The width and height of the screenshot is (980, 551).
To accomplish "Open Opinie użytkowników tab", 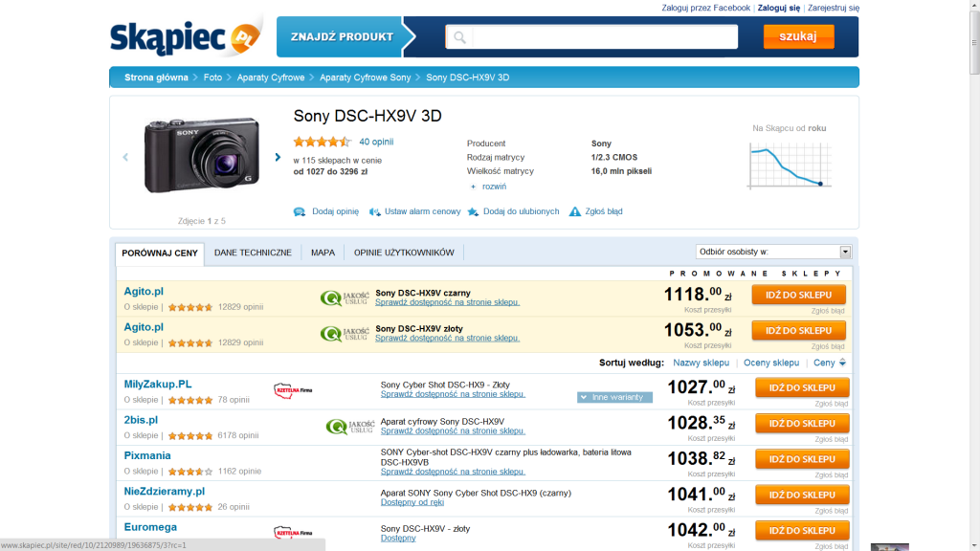I will (x=405, y=253).
